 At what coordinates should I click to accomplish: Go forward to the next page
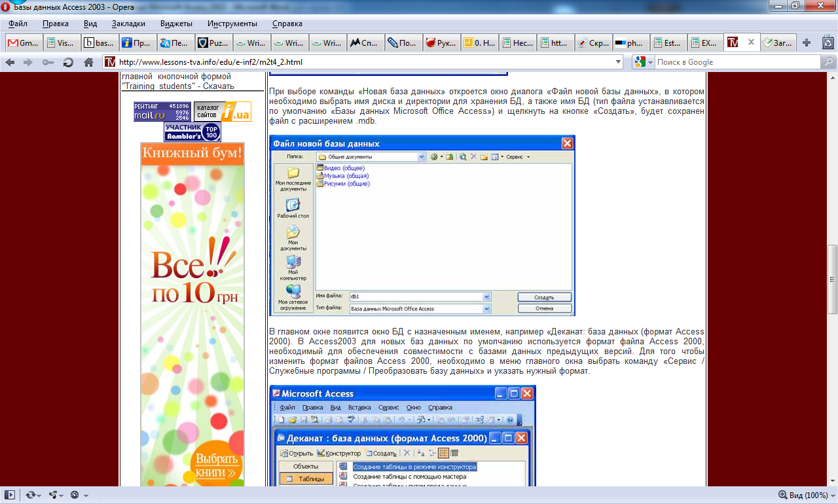point(28,62)
